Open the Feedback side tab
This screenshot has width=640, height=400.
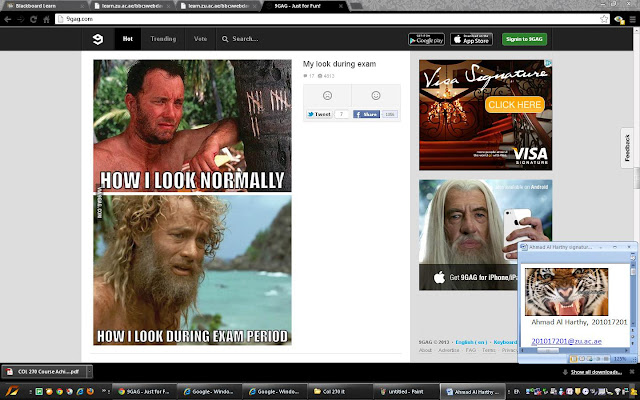(627, 148)
